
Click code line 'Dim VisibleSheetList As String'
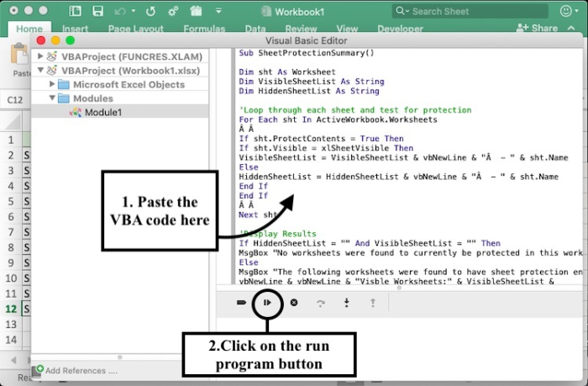coord(312,81)
